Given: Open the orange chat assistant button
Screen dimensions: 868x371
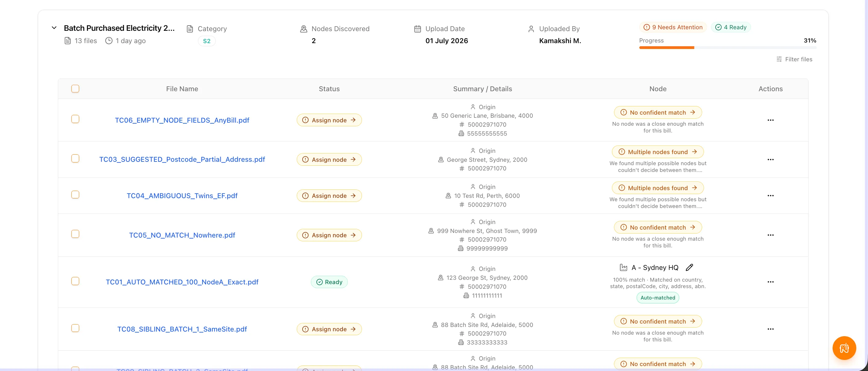Looking at the screenshot, I should click(x=844, y=348).
